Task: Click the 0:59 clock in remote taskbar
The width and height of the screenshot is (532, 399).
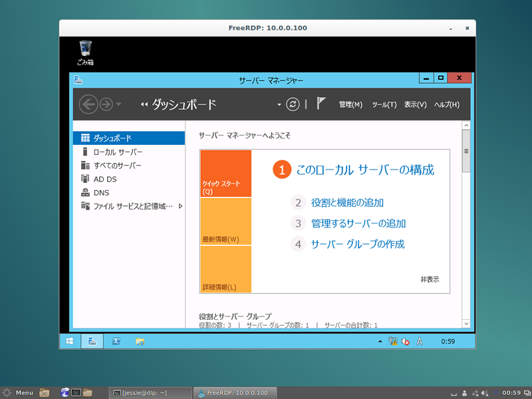Action: [448, 341]
